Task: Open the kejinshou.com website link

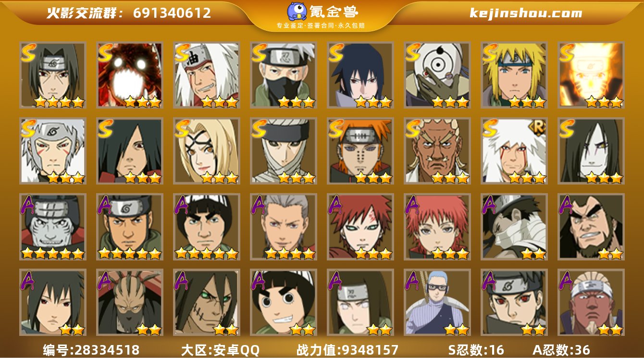Action: click(x=526, y=13)
